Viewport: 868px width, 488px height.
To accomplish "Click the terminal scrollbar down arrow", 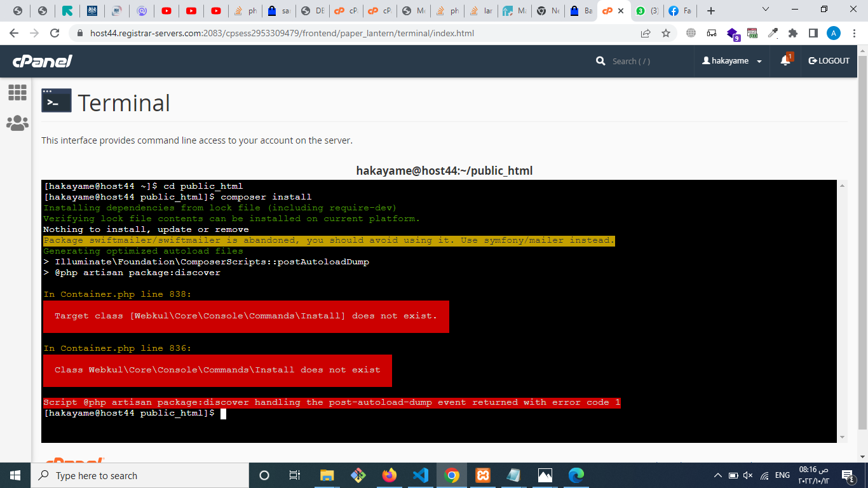I will tap(842, 437).
